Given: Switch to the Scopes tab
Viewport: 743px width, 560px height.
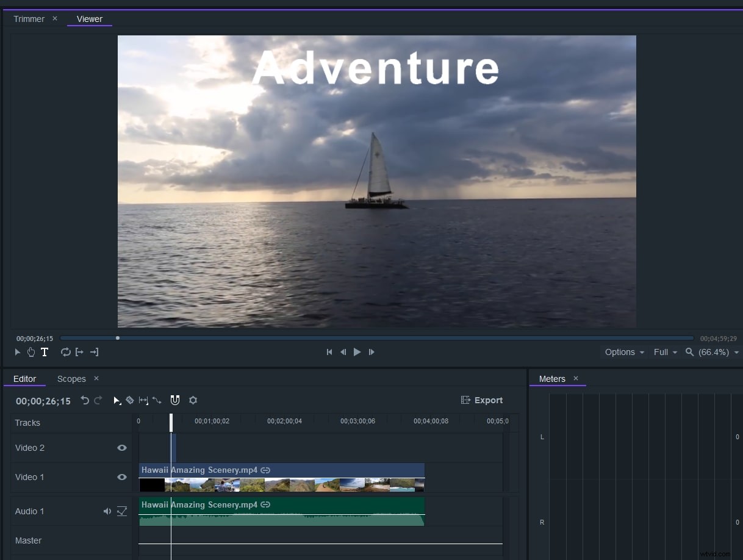Looking at the screenshot, I should tap(71, 379).
